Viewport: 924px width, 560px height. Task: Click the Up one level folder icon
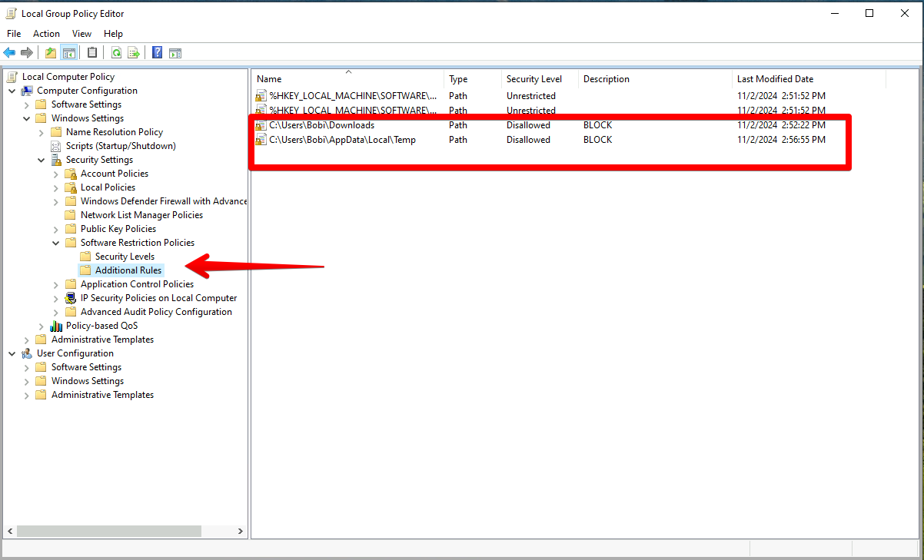tap(51, 53)
